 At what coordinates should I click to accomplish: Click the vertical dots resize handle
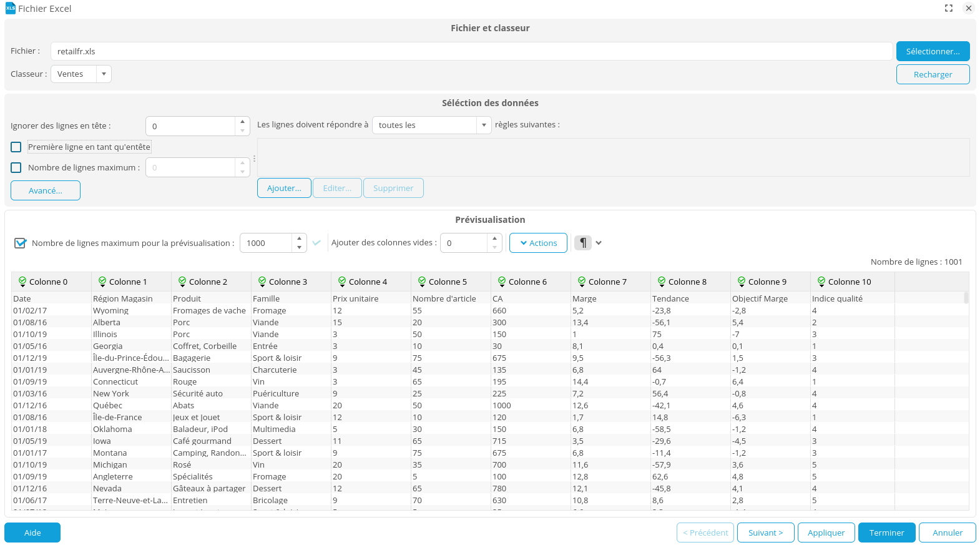click(254, 159)
